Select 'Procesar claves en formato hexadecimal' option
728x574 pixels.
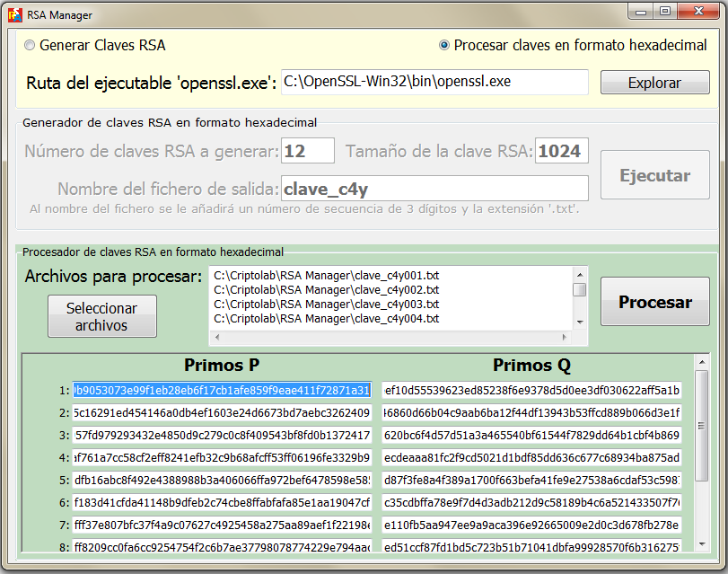coord(444,46)
